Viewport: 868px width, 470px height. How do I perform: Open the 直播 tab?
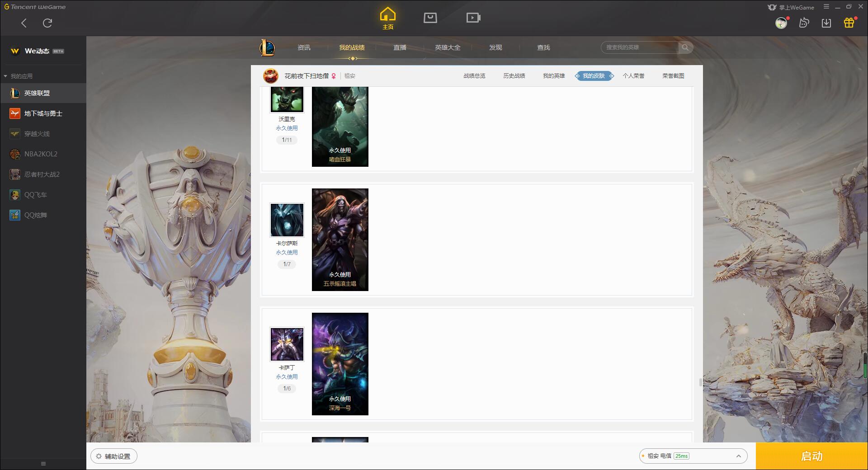pyautogui.click(x=400, y=47)
